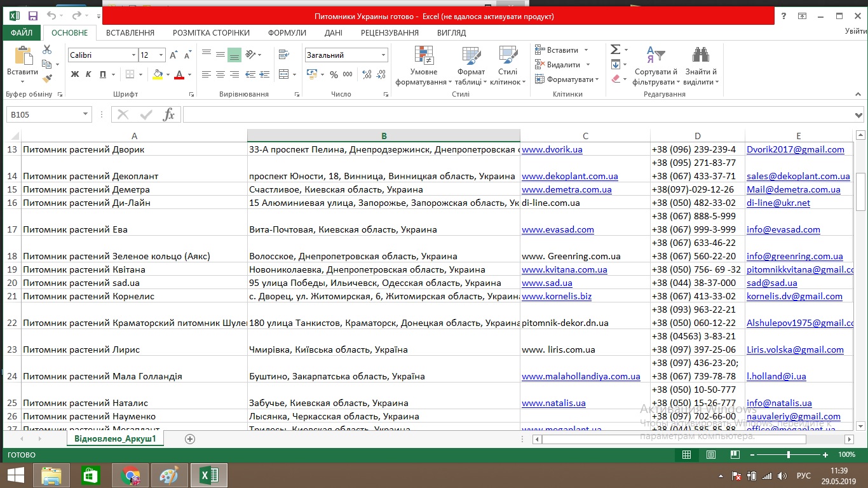
Task: Switch to the ВСТАВЛЕННЯ ribbon tab
Action: pos(130,32)
